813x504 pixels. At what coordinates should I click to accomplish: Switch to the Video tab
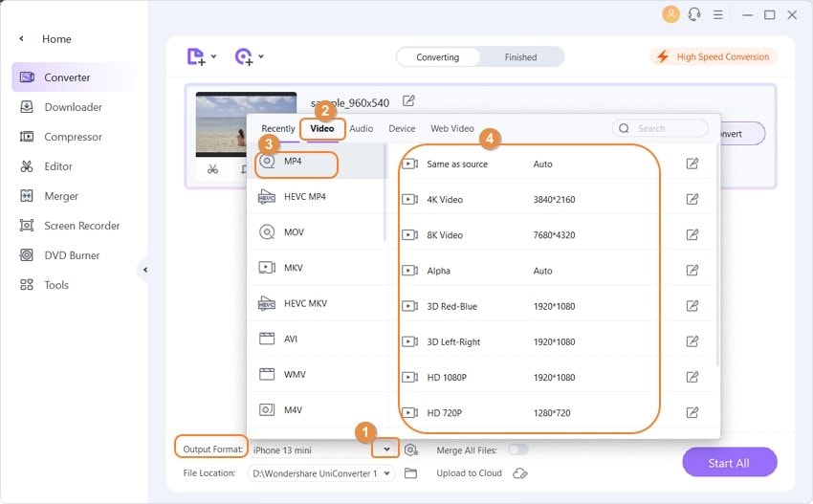(322, 128)
